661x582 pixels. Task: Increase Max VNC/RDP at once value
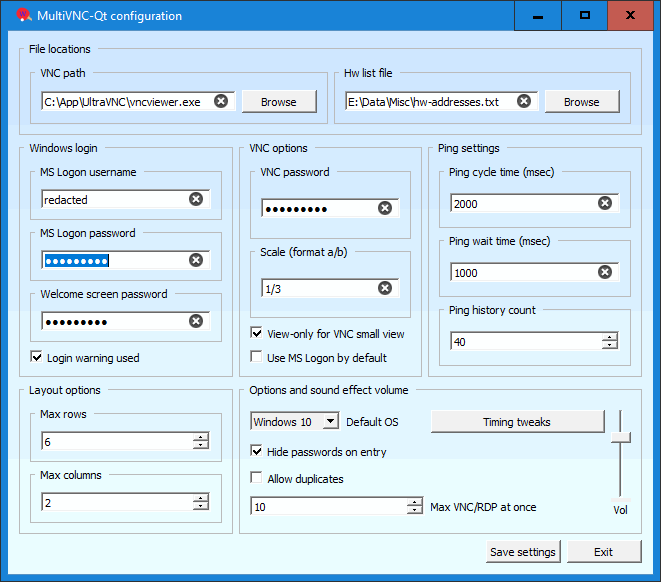(415, 502)
